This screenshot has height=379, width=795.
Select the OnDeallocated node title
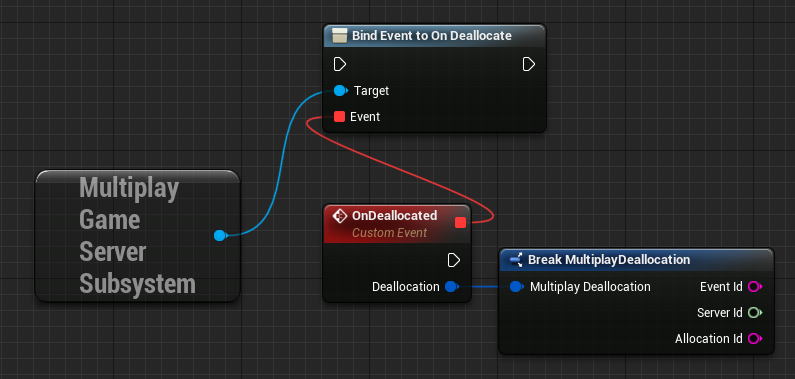point(394,215)
